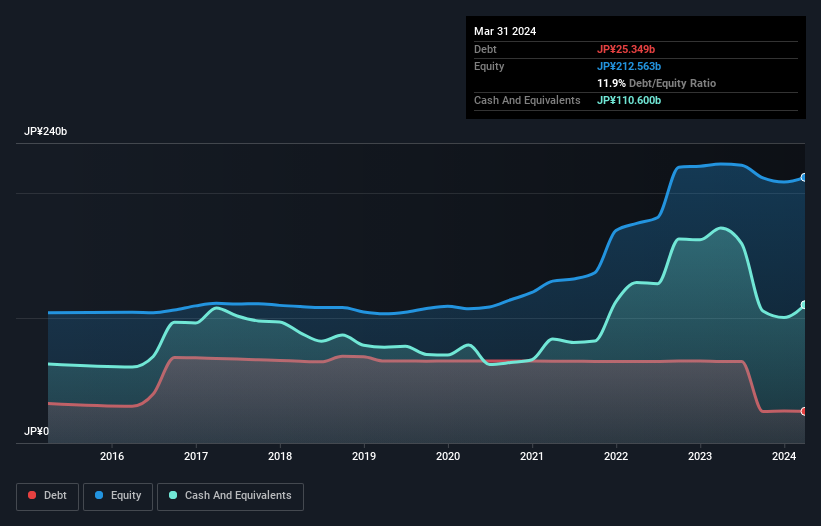
Task: Click the 2018 x-axis label
Action: click(280, 456)
